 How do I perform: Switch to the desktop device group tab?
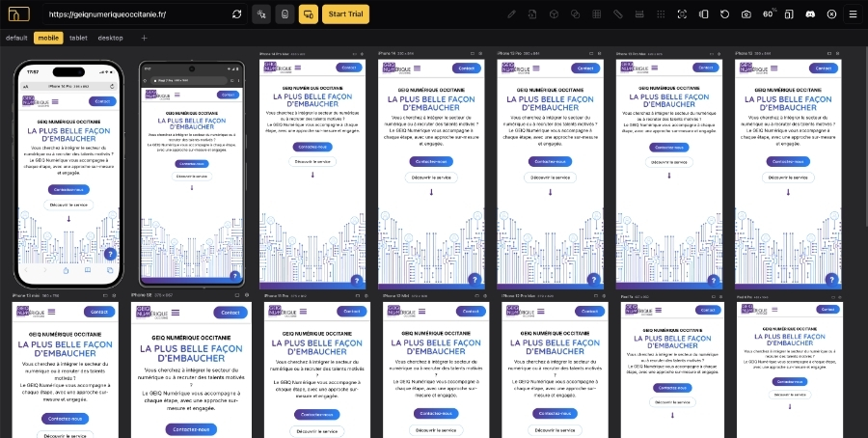(110, 38)
